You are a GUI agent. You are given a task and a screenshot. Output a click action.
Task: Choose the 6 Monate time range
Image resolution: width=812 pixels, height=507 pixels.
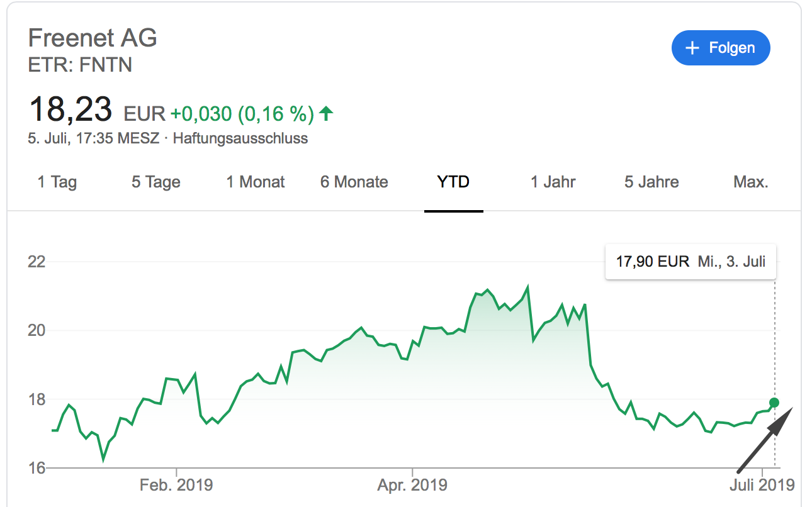pyautogui.click(x=354, y=182)
